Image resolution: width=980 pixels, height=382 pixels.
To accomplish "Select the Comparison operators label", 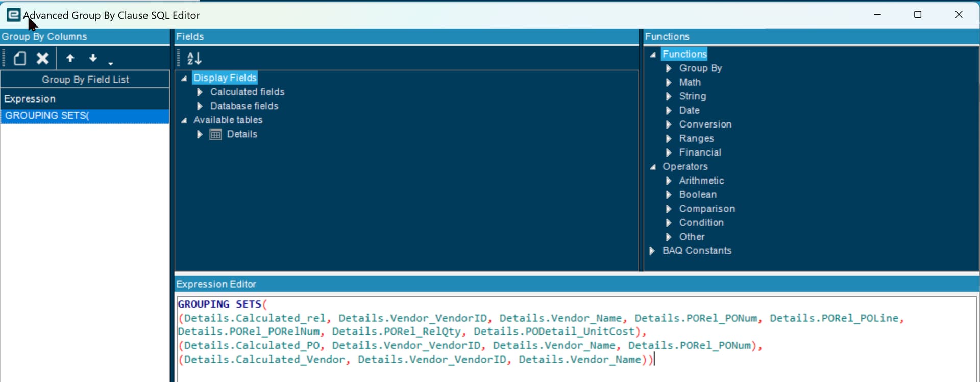I will [707, 209].
